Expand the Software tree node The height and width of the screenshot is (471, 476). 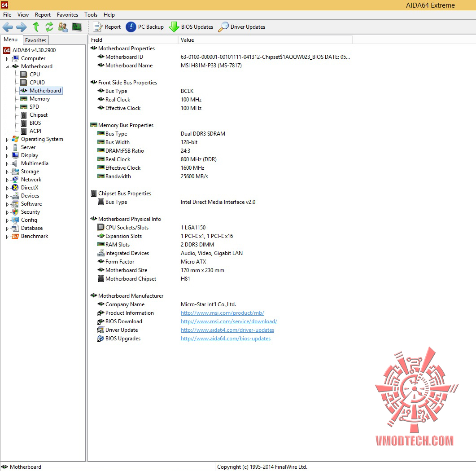(7, 204)
